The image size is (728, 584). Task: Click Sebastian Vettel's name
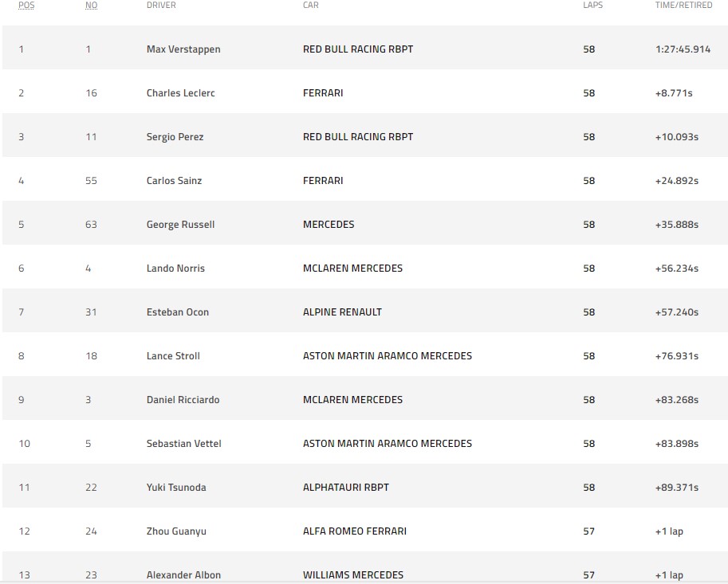coord(184,444)
